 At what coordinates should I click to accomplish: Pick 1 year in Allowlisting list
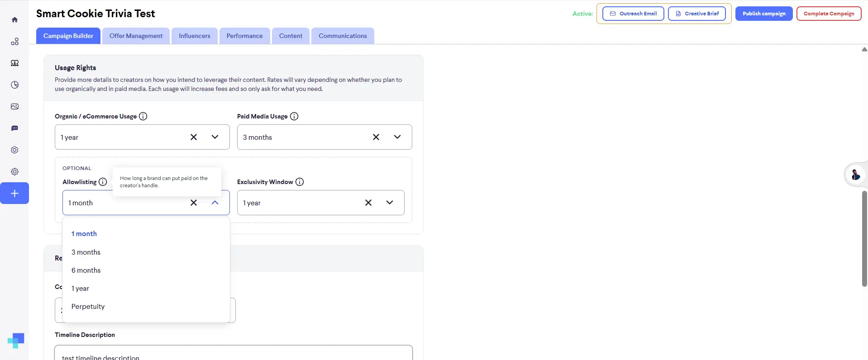pyautogui.click(x=146, y=289)
